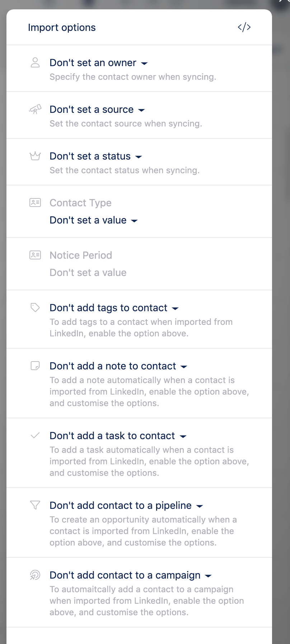This screenshot has width=290, height=644.
Task: Click the checkmark task icon
Action: [35, 436]
